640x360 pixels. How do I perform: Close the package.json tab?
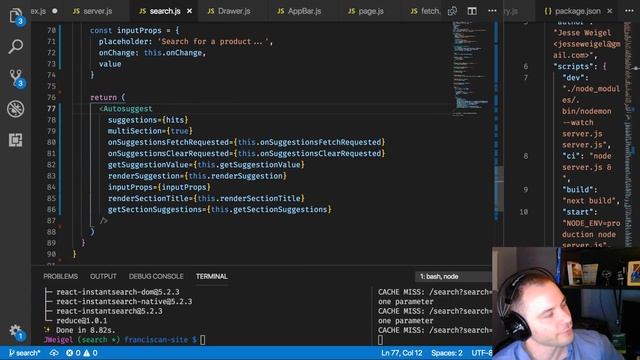(x=609, y=11)
